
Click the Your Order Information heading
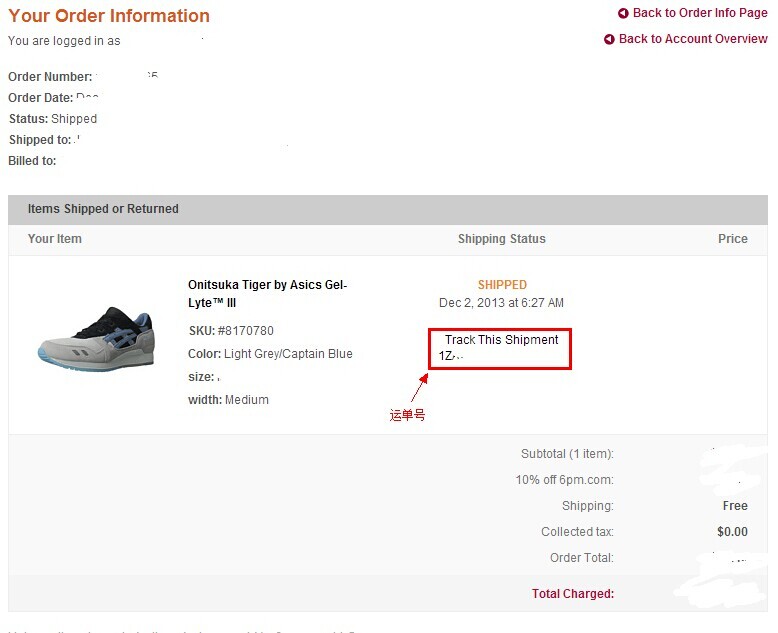(109, 16)
